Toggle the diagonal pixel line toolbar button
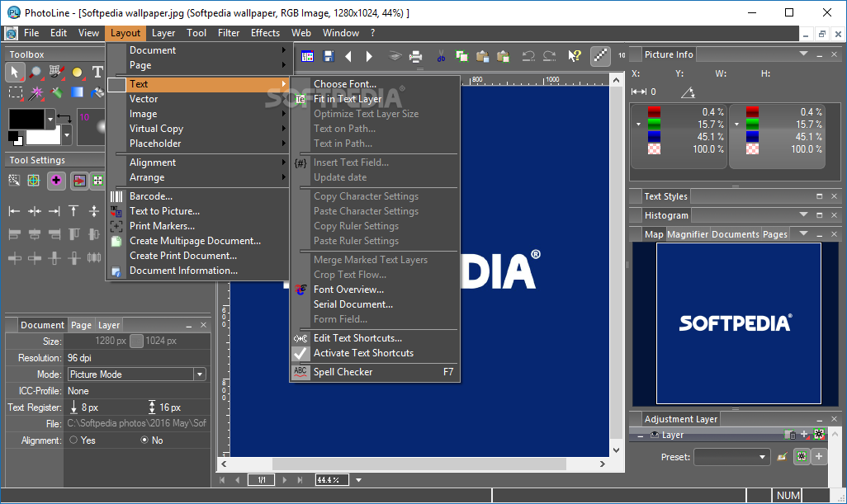 click(600, 55)
